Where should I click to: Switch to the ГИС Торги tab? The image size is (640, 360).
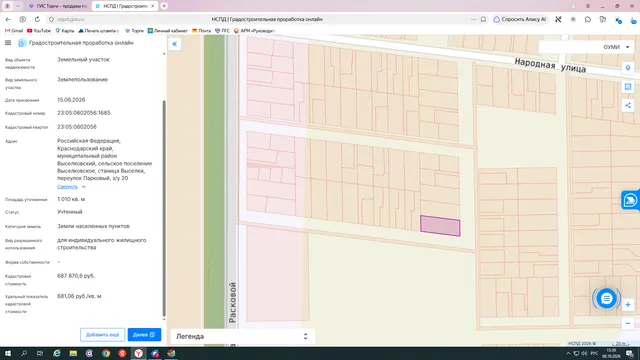(x=58, y=6)
